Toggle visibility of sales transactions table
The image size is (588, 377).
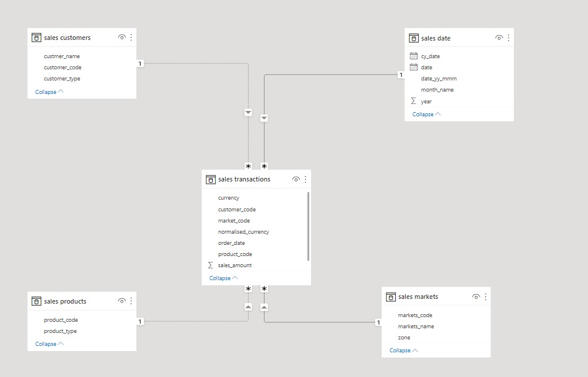296,179
